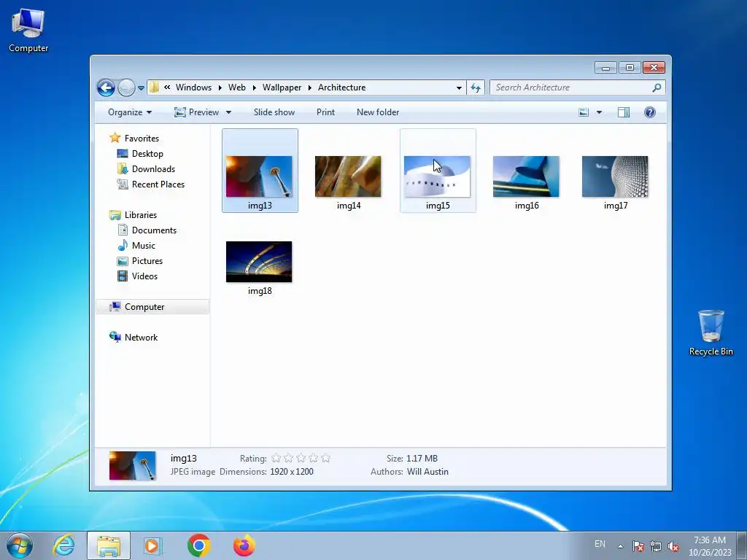Select Favorites in navigation pane
This screenshot has width=747, height=560.
point(142,138)
